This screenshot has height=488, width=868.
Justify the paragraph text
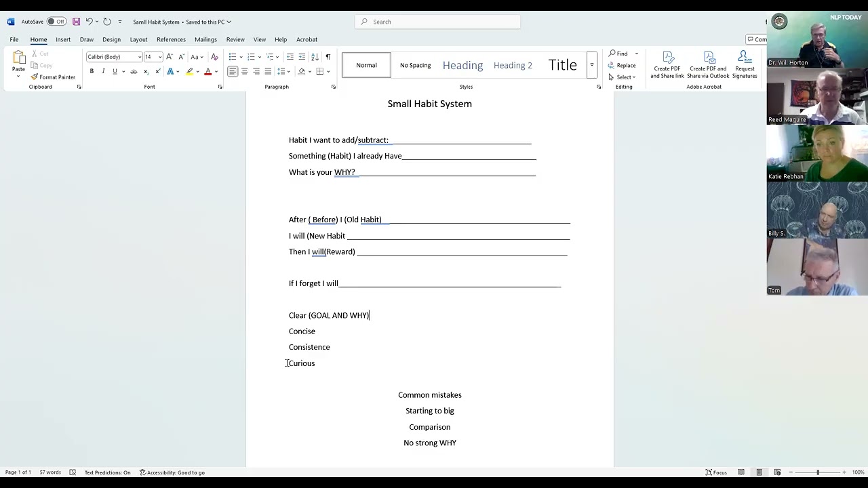(x=268, y=71)
